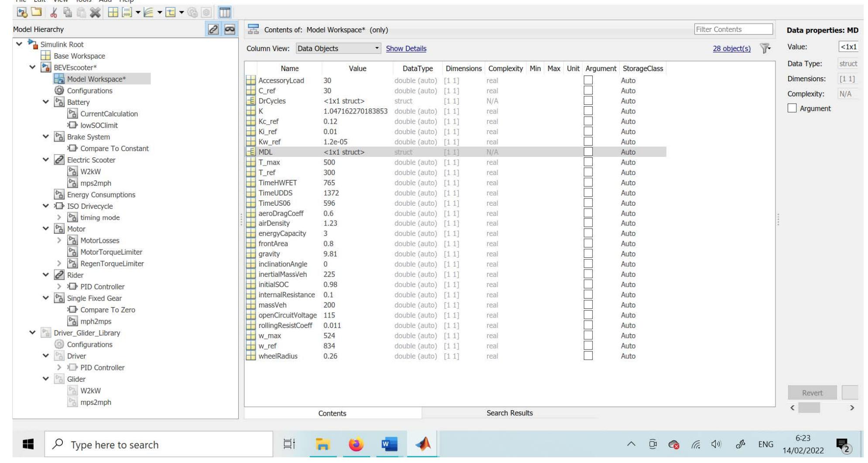Viewport: 868px width, 463px height.
Task: Click the Delete (X) icon in the toolbar
Action: (x=95, y=13)
